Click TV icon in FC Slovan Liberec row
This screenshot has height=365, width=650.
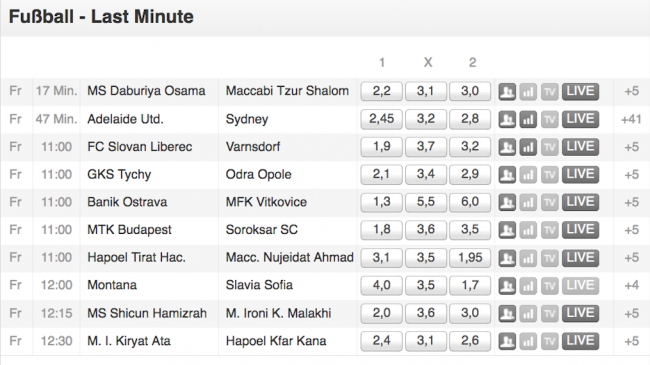tap(549, 147)
